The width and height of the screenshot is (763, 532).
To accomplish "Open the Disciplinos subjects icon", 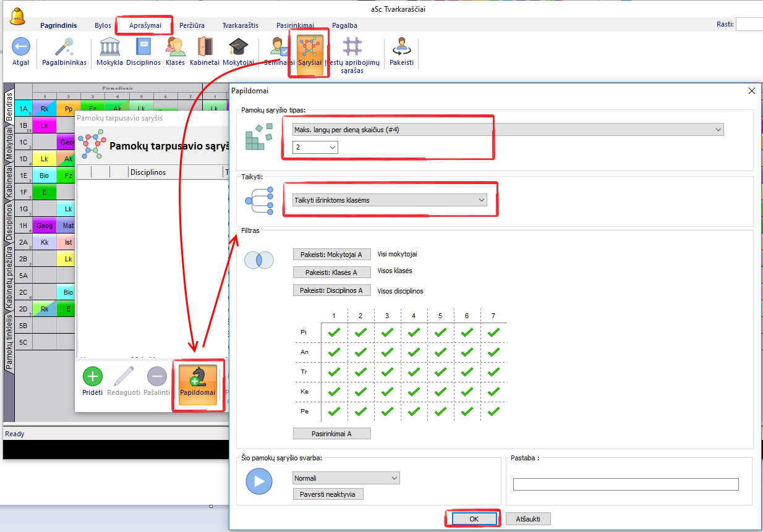I will click(x=143, y=48).
